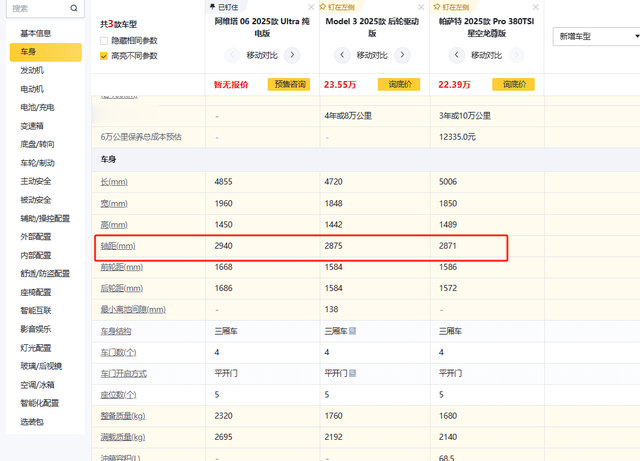Open 玻璃/后视镜 section

41,366
